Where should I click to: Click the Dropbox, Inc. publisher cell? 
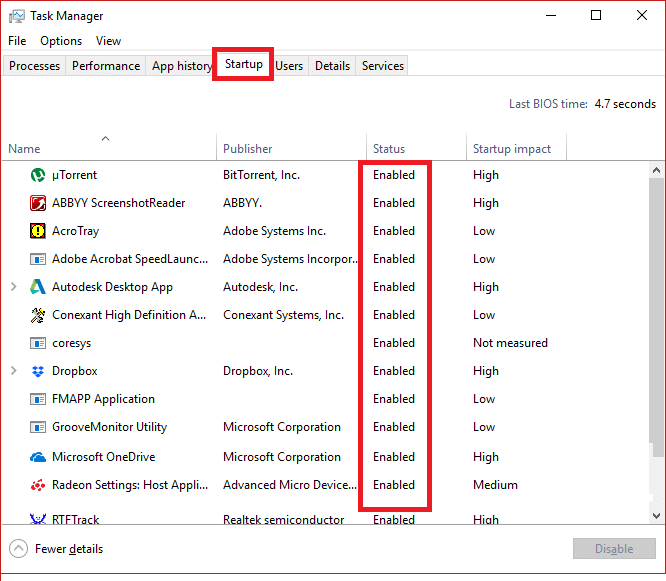pyautogui.click(x=258, y=371)
